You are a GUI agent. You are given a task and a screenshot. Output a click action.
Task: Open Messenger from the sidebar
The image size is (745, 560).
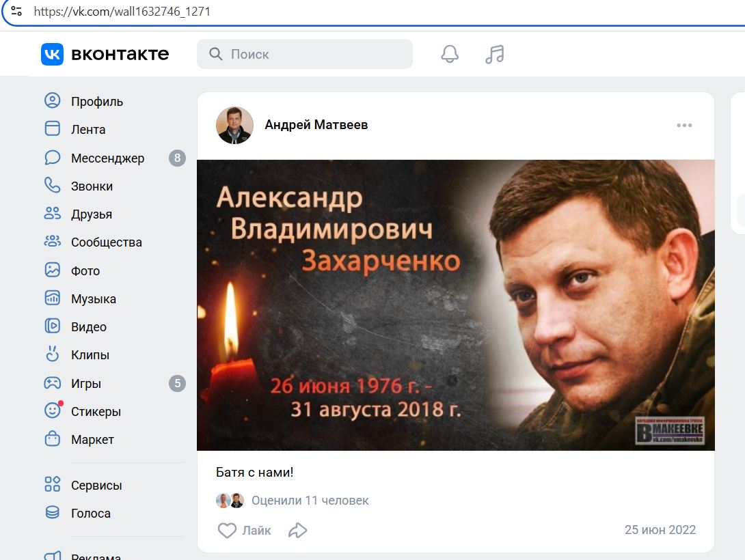point(108,158)
